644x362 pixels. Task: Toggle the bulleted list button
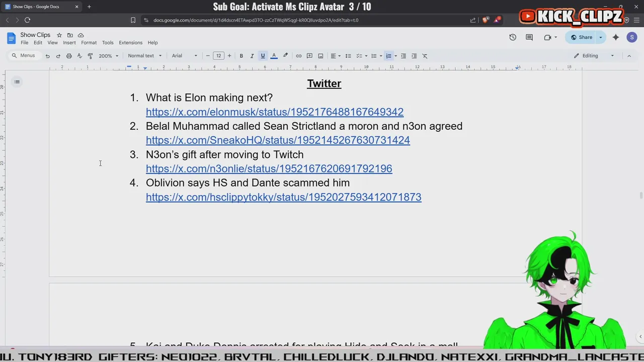(x=373, y=56)
